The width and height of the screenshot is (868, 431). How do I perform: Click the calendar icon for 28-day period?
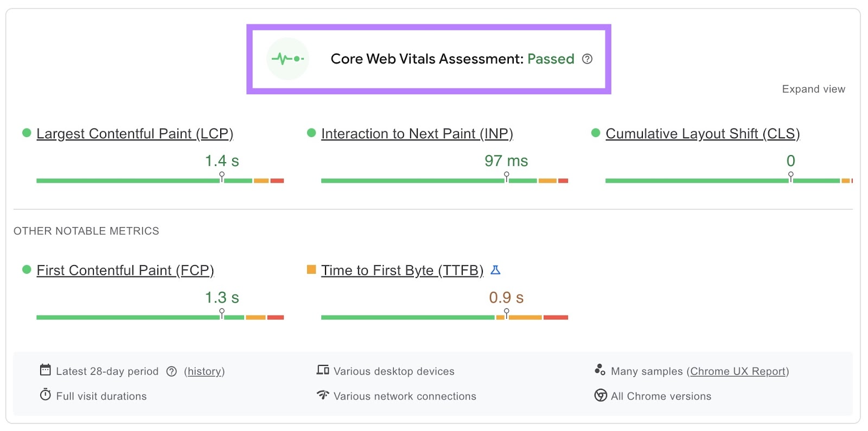[x=46, y=371]
